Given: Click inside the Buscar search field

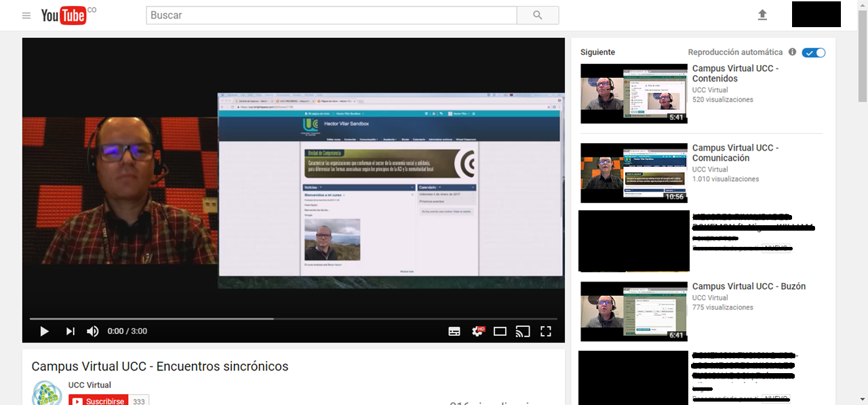Looking at the screenshot, I should [x=331, y=14].
